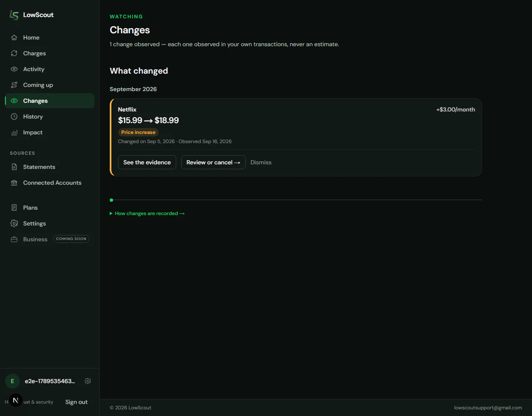This screenshot has height=416, width=532.
Task: Click Review or cancel for Netflix
Action: tap(213, 162)
